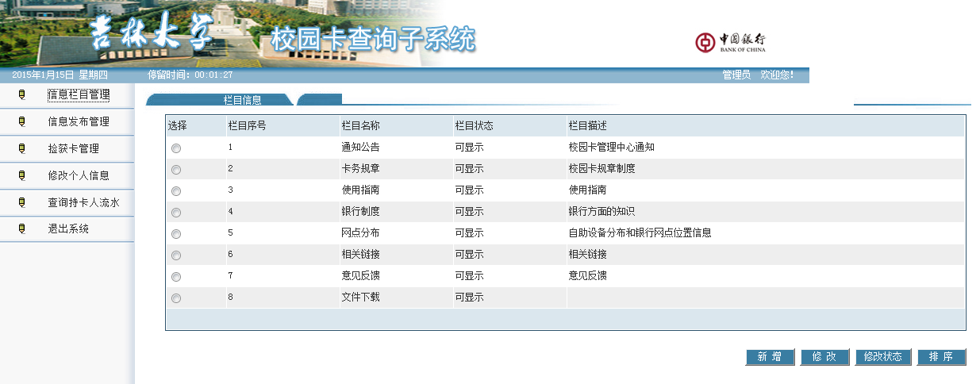
Task: Click the 校园卡管理中心通知 description
Action: point(612,147)
